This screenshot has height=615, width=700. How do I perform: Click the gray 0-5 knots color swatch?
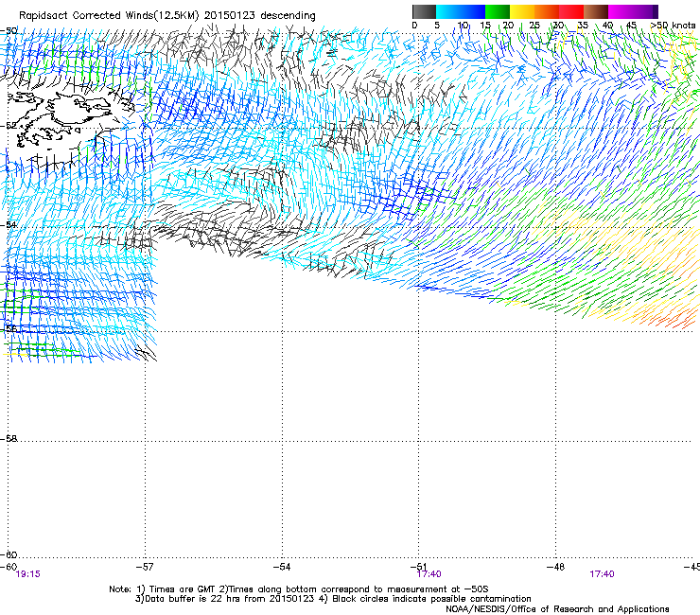(424, 11)
